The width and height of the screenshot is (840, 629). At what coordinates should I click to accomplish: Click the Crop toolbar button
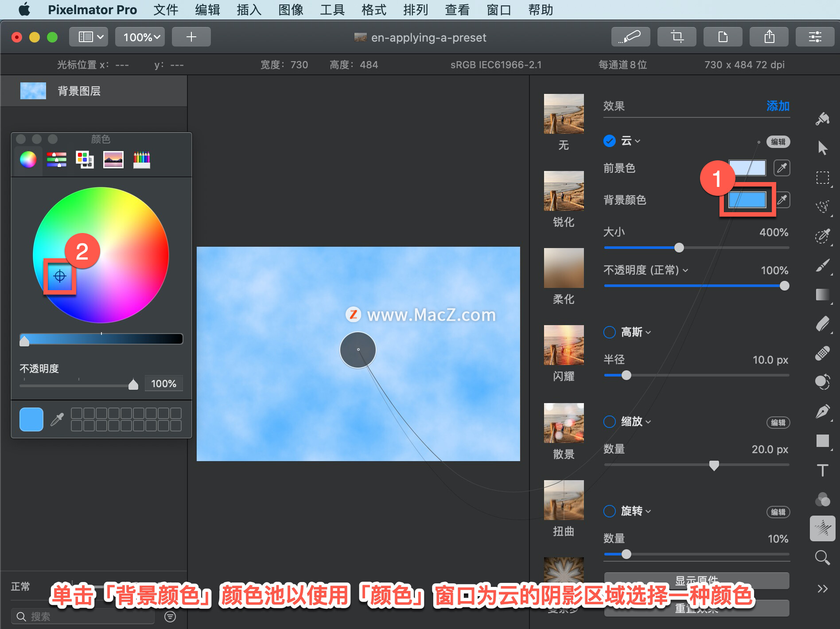tap(677, 37)
